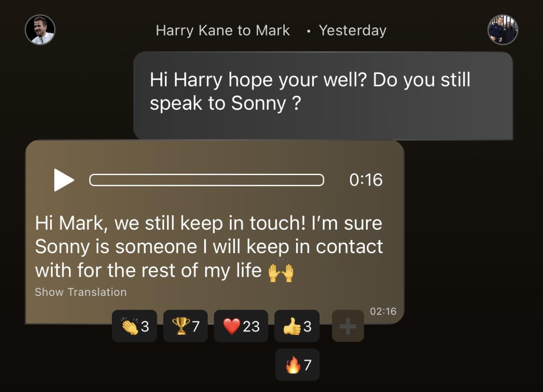Tap the fire reaction
543x392 pixels.
pyautogui.click(x=297, y=365)
